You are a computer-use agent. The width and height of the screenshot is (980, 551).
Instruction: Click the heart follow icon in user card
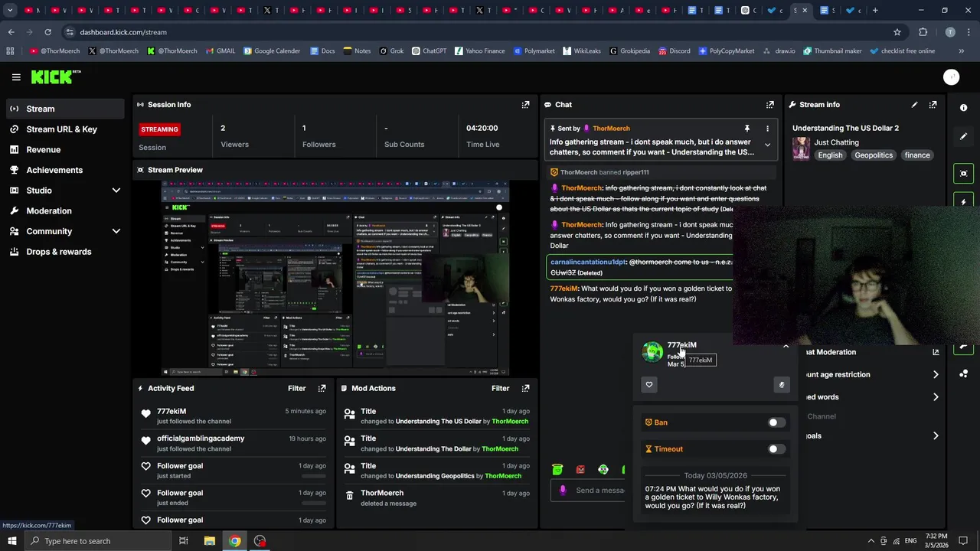(x=649, y=385)
